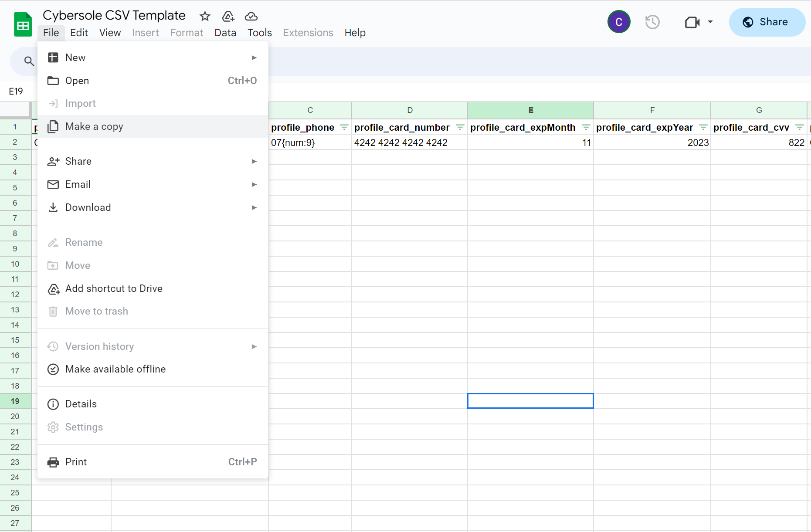
Task: Choose Add shortcut to Drive
Action: pos(153,288)
